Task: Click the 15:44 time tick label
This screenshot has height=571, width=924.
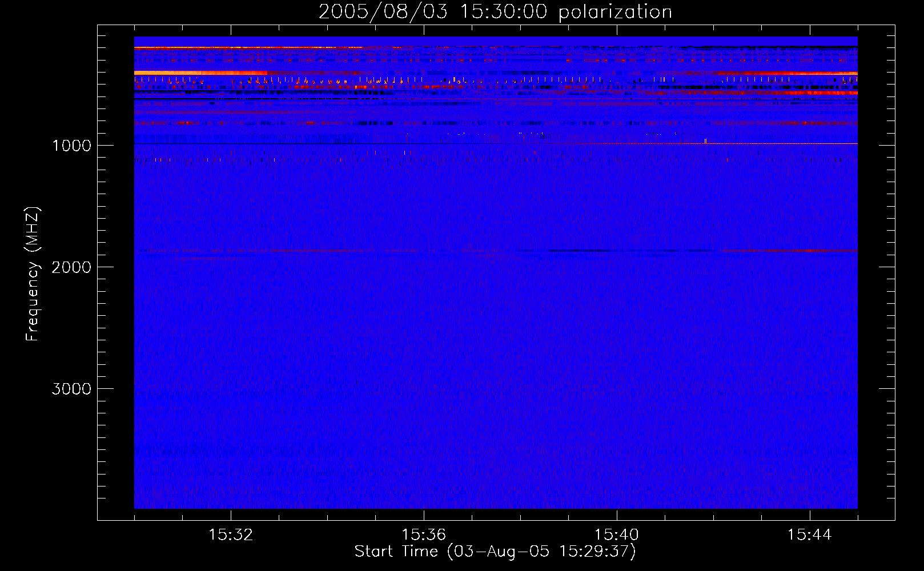Action: pyautogui.click(x=810, y=535)
